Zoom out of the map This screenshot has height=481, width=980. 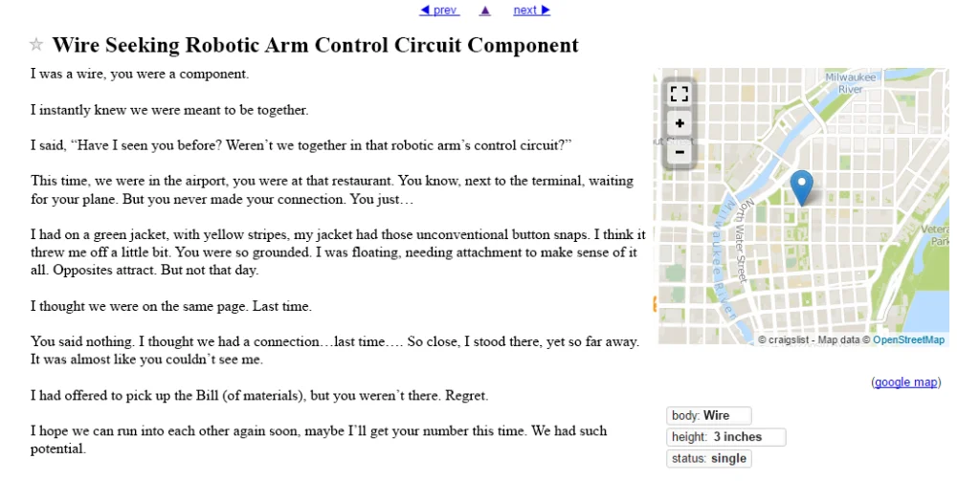(679, 151)
